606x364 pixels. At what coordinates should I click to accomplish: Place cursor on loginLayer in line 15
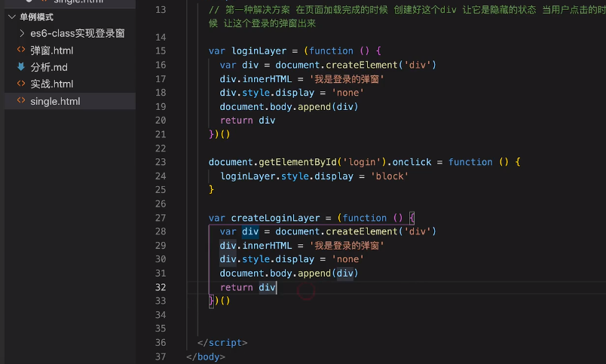tap(259, 51)
